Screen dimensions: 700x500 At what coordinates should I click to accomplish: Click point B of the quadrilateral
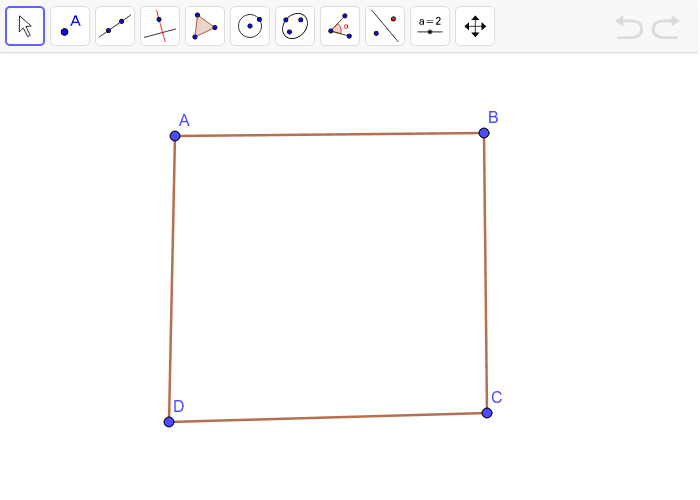[484, 133]
